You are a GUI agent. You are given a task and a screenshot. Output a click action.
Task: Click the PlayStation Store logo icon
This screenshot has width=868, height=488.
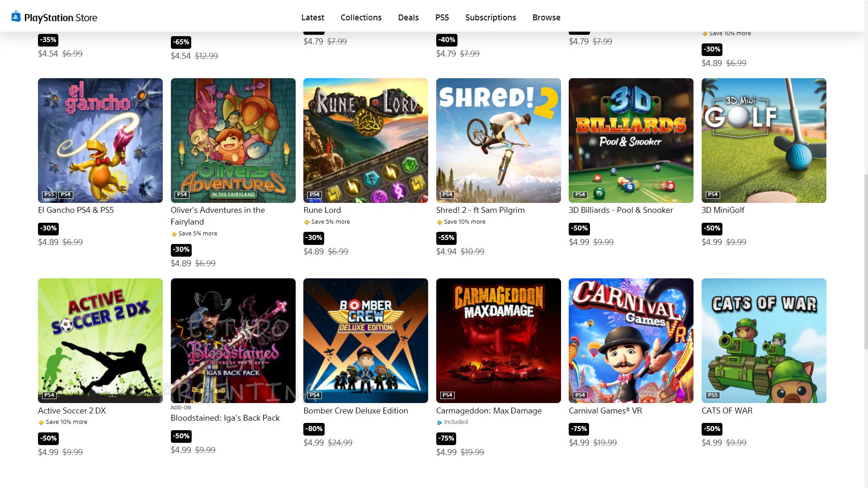click(16, 17)
